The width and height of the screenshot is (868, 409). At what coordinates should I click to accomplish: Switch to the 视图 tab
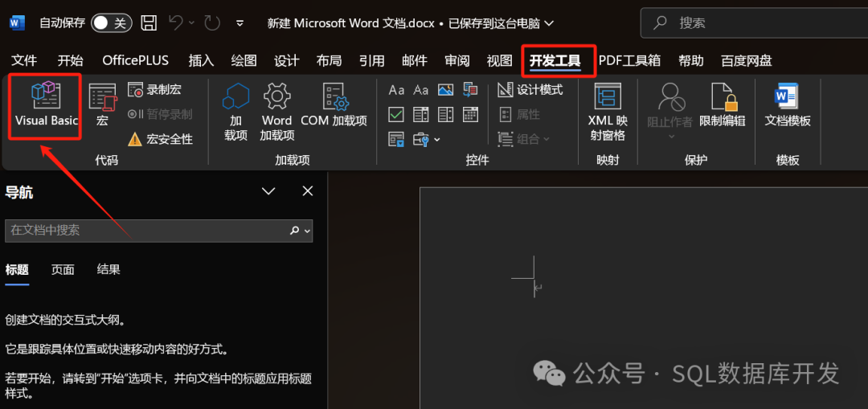[499, 60]
